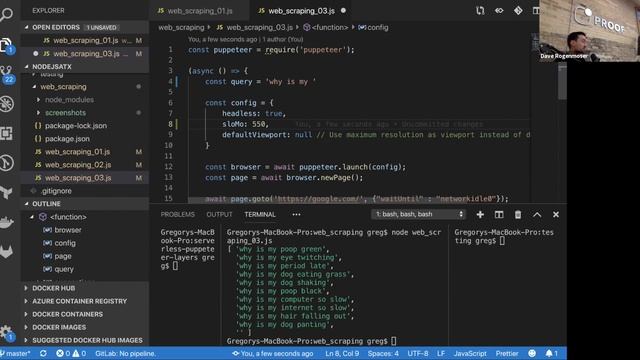Open the Docker whale view icon

[x=7, y=222]
